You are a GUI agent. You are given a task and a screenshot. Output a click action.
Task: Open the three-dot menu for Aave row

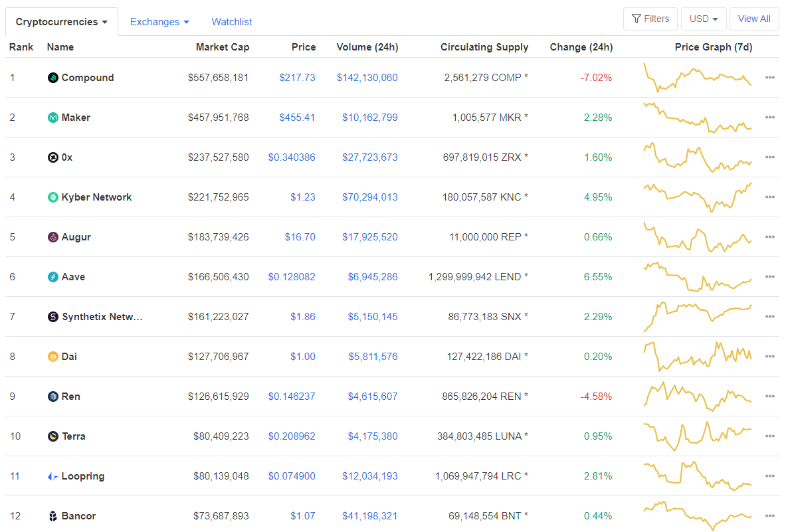[x=770, y=276]
